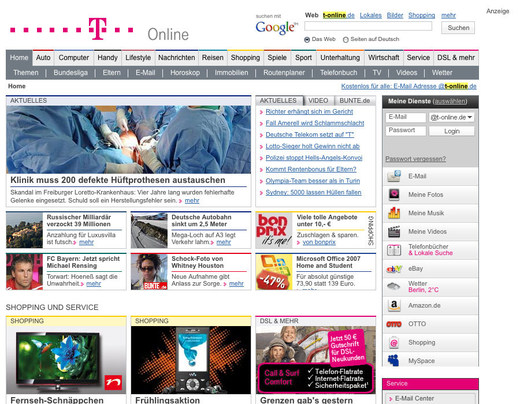The height and width of the screenshot is (404, 520).
Task: Open the Telefonbücher book icon
Action: pos(394,250)
